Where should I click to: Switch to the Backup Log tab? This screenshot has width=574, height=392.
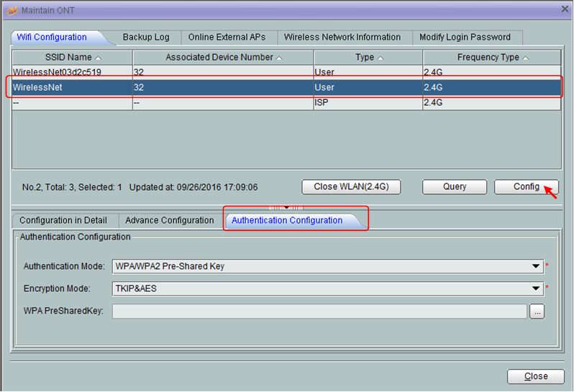point(146,37)
